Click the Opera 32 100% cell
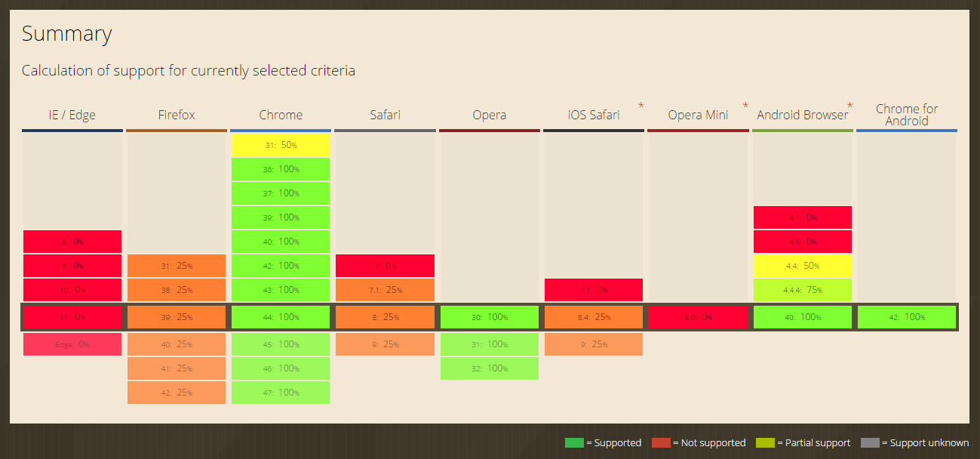 pyautogui.click(x=489, y=368)
